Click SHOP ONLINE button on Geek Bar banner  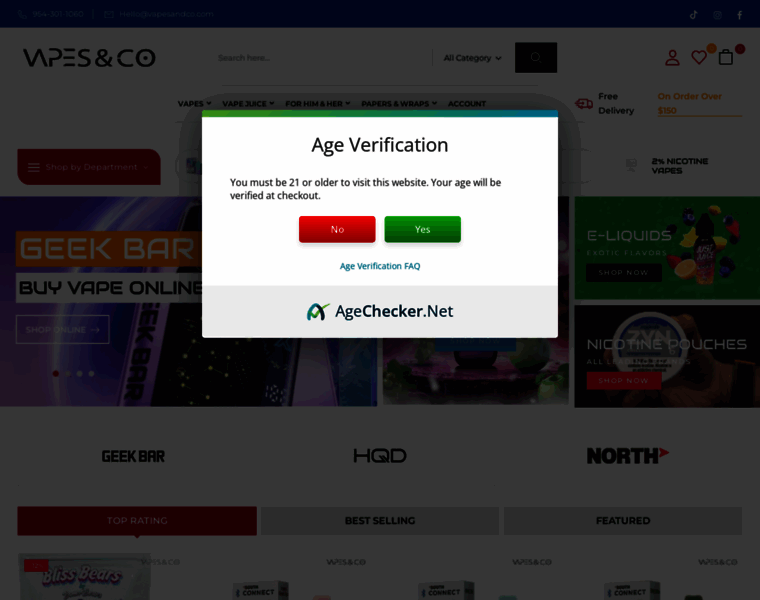(63, 330)
